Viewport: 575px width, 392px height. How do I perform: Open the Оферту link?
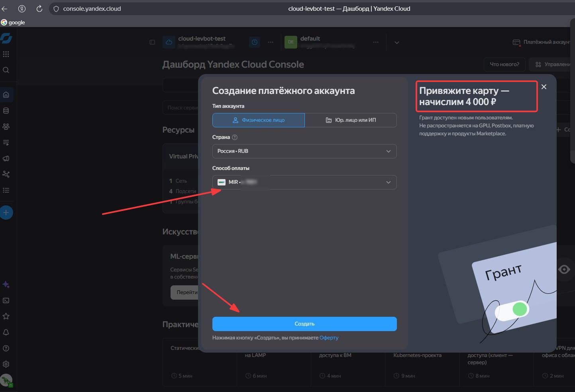pos(329,338)
